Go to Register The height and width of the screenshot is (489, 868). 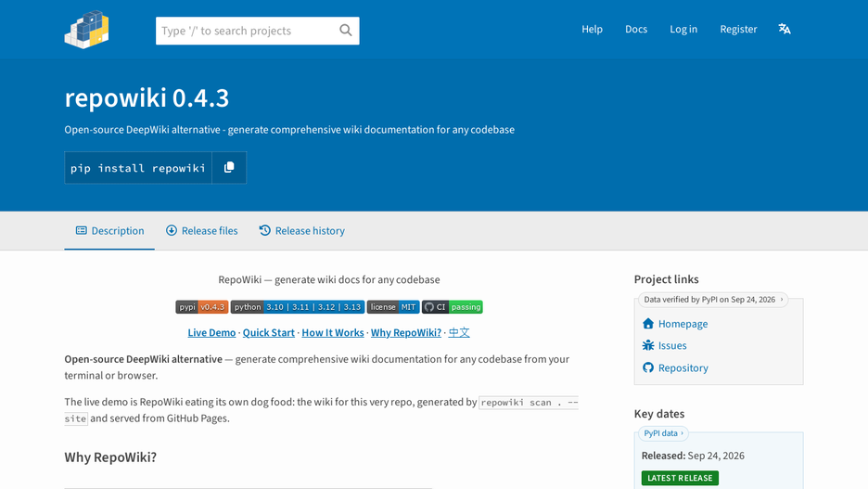tap(738, 29)
